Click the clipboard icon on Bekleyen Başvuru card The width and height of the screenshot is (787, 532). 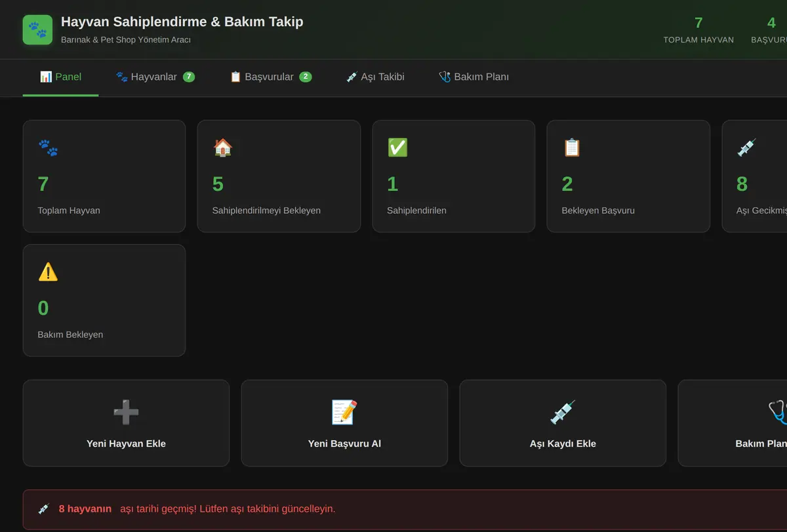(x=572, y=148)
